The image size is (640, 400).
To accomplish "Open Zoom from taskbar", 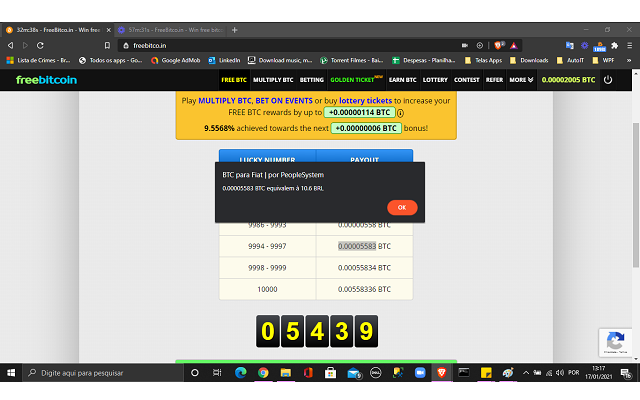I will coord(420,373).
